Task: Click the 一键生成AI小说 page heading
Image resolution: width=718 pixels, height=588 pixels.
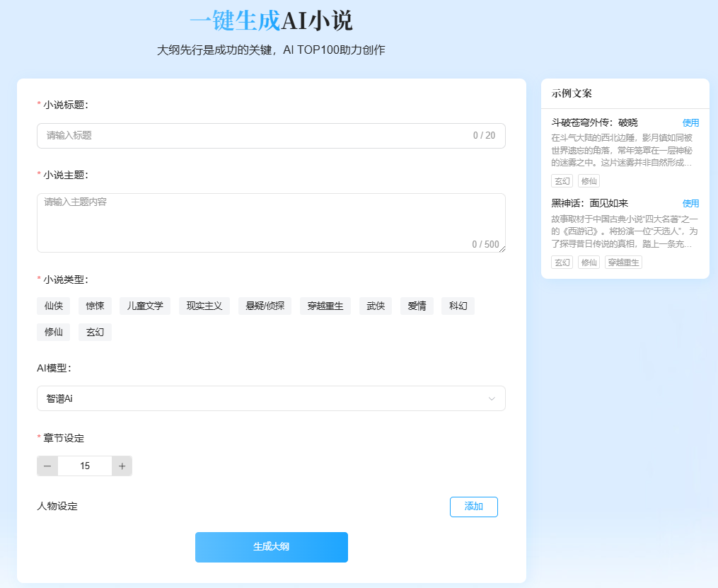Action: pos(271,21)
